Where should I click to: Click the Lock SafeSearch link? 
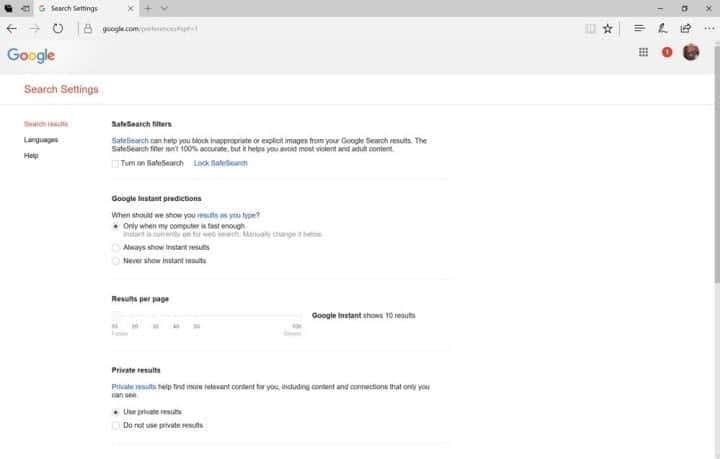(220, 163)
